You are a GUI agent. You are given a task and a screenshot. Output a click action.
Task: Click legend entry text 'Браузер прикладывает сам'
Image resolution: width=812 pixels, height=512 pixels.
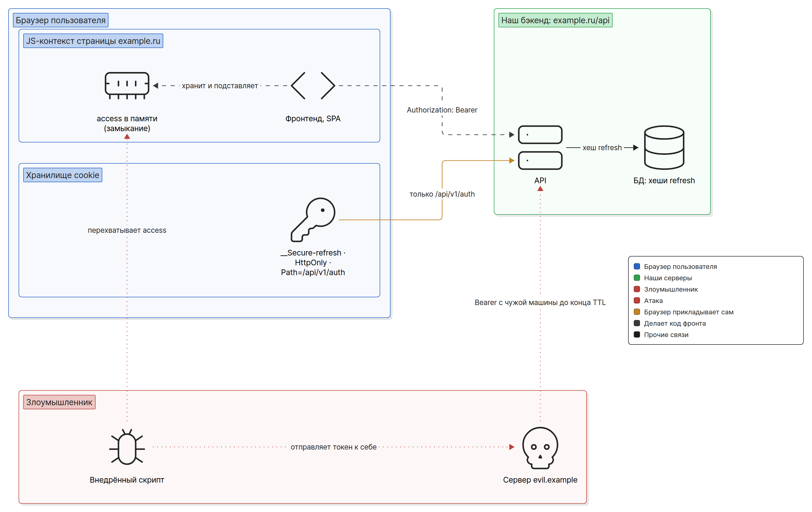coord(689,312)
